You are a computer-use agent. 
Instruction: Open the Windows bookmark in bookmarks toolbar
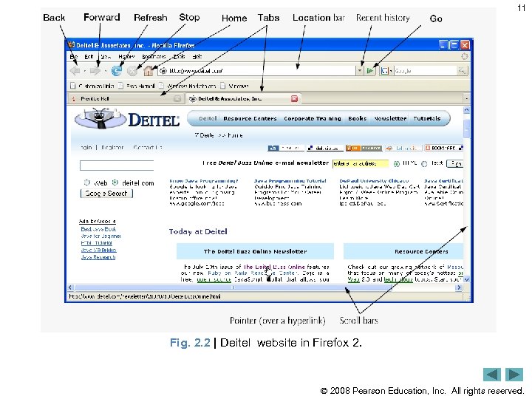tap(234, 86)
